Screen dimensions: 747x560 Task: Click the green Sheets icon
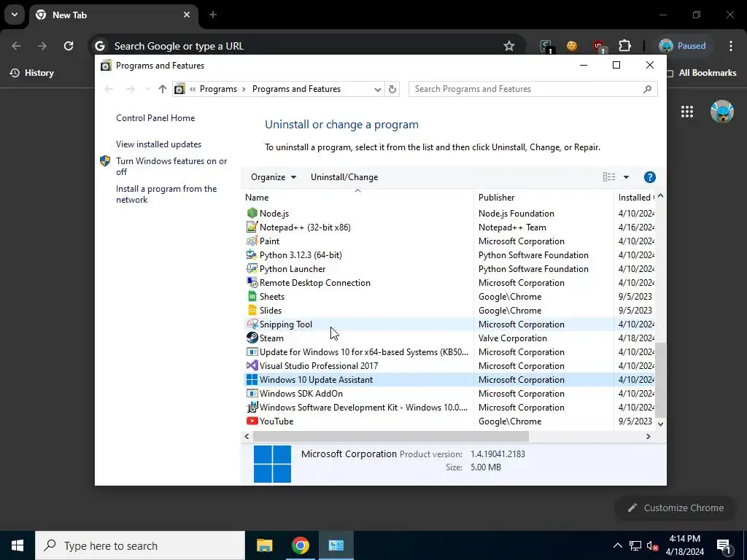pyautogui.click(x=252, y=296)
